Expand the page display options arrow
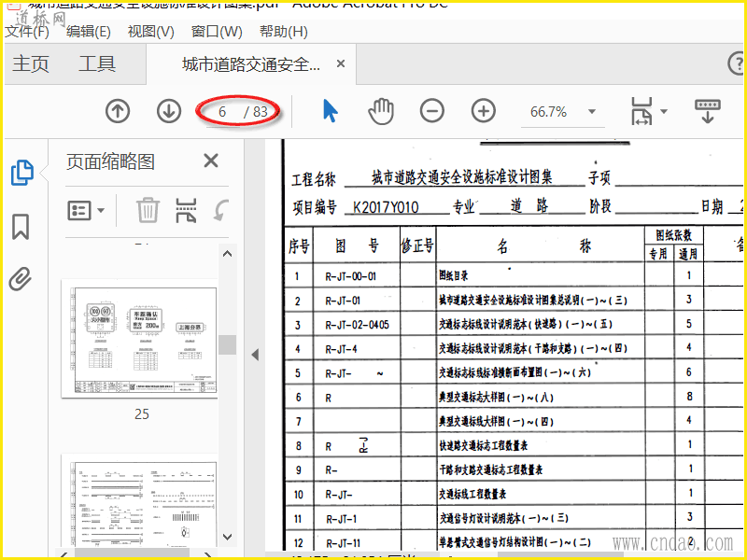Image resolution: width=747 pixels, height=560 pixels. pos(664,112)
